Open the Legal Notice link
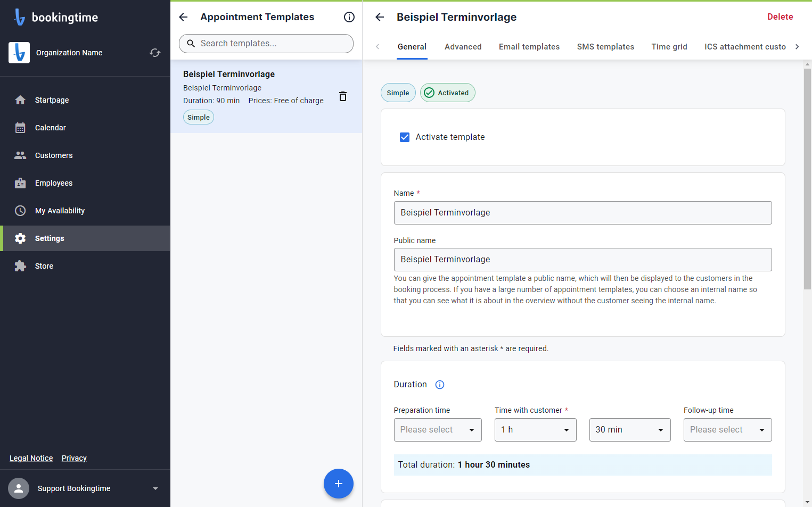Image resolution: width=812 pixels, height=507 pixels. [31, 458]
